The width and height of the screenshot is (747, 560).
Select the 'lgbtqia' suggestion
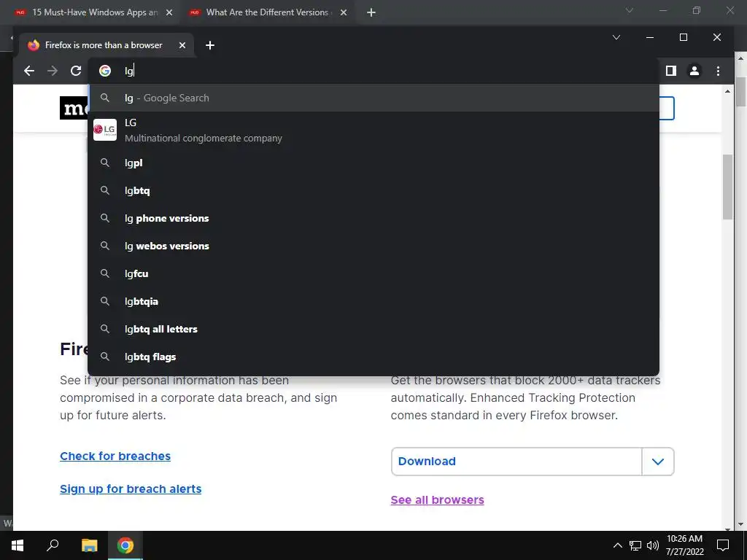(373, 301)
